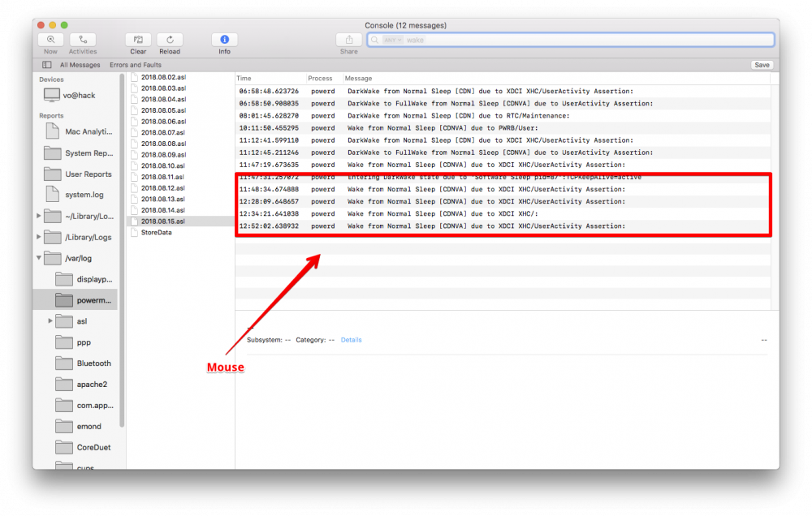Select the powermanagement folder
812x516 pixels.
(76, 300)
